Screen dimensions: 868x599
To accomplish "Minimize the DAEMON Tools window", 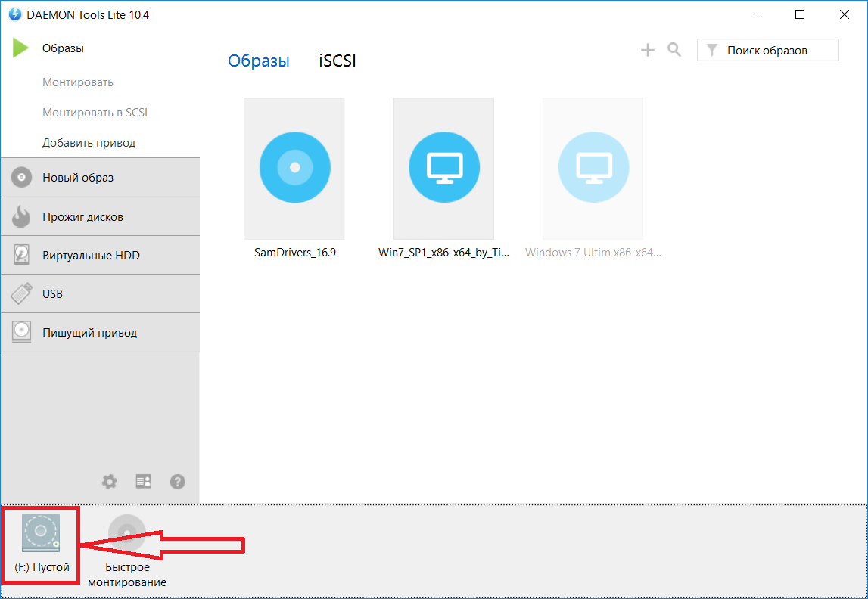I will (x=756, y=15).
